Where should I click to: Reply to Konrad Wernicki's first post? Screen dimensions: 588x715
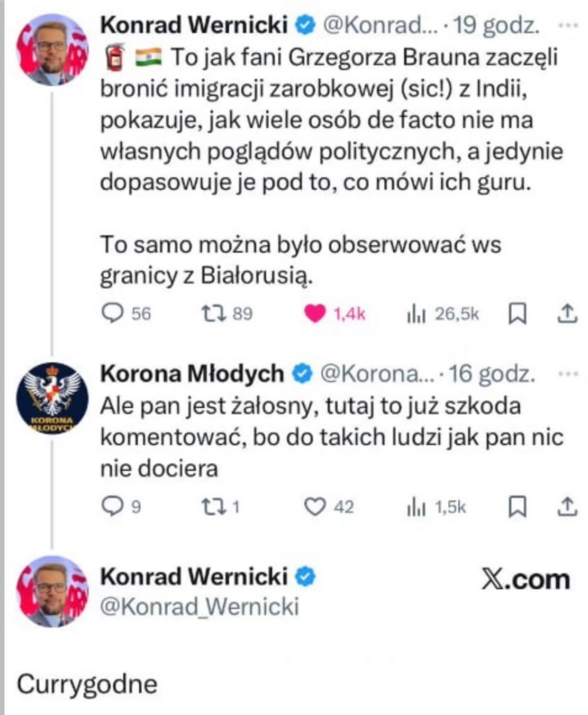coord(112,313)
